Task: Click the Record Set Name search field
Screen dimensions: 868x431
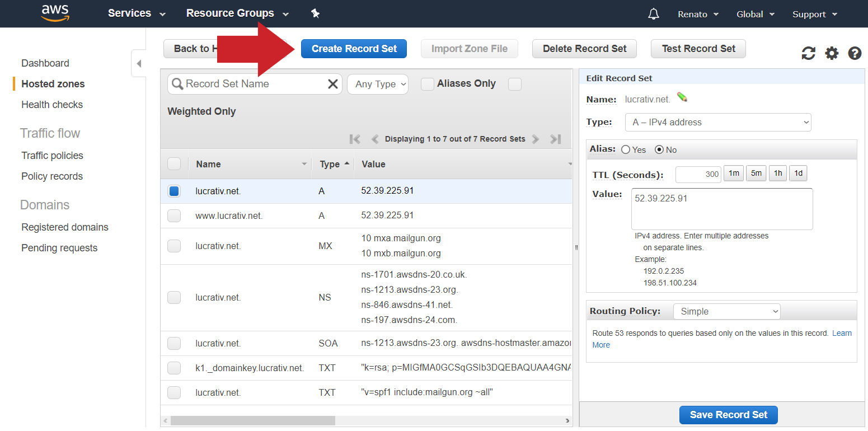Action: coord(255,84)
